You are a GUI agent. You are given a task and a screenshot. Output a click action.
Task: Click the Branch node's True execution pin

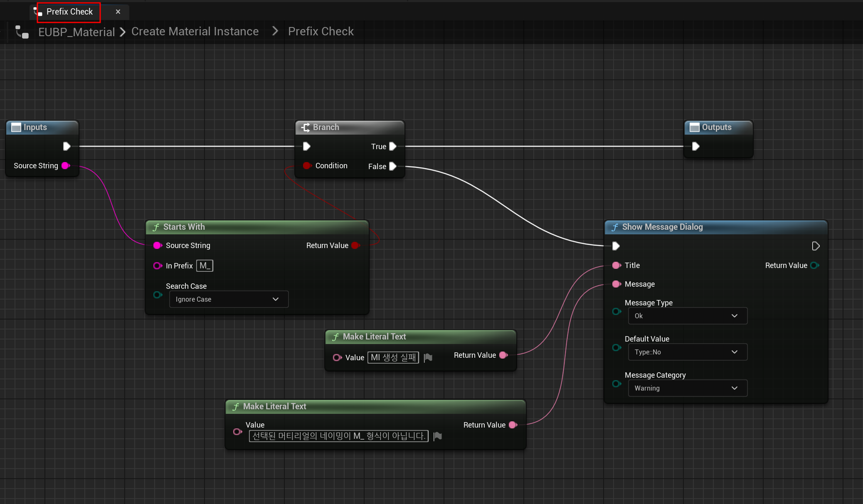(392, 146)
